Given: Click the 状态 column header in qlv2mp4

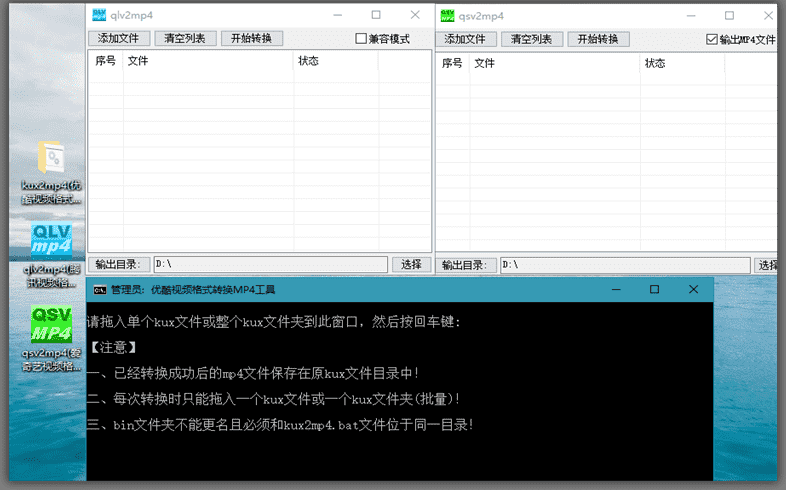Looking at the screenshot, I should [336, 61].
